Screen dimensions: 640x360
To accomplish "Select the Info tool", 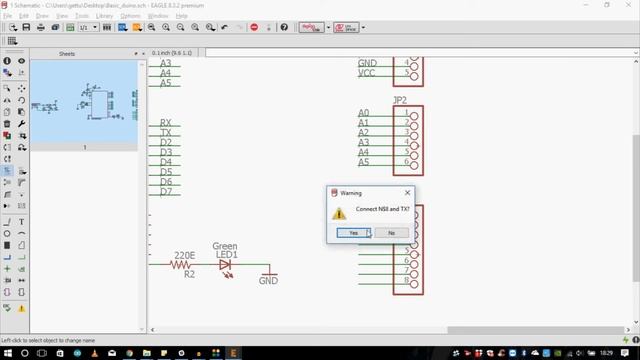I will (x=7, y=61).
